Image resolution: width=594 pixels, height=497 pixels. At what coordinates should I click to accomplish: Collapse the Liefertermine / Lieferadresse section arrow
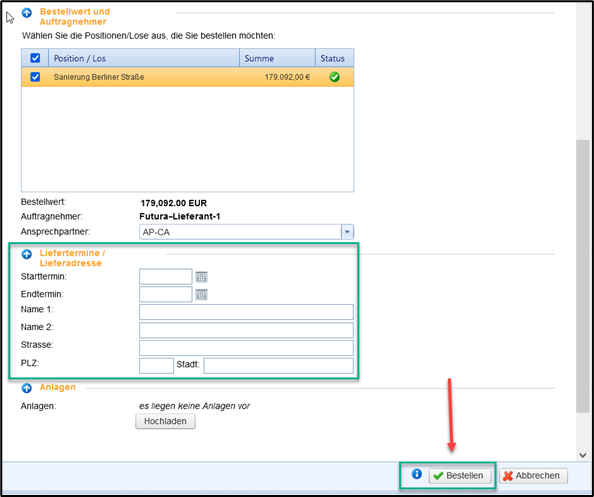pyautogui.click(x=27, y=254)
